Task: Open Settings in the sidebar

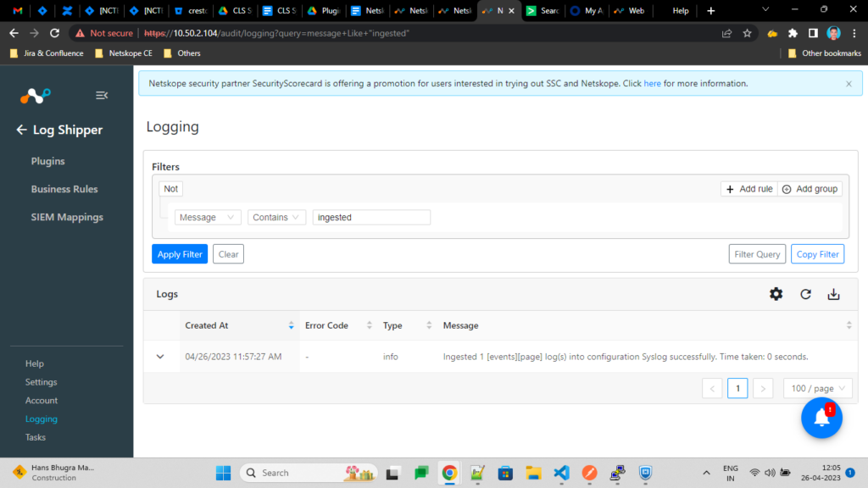Action: click(41, 382)
